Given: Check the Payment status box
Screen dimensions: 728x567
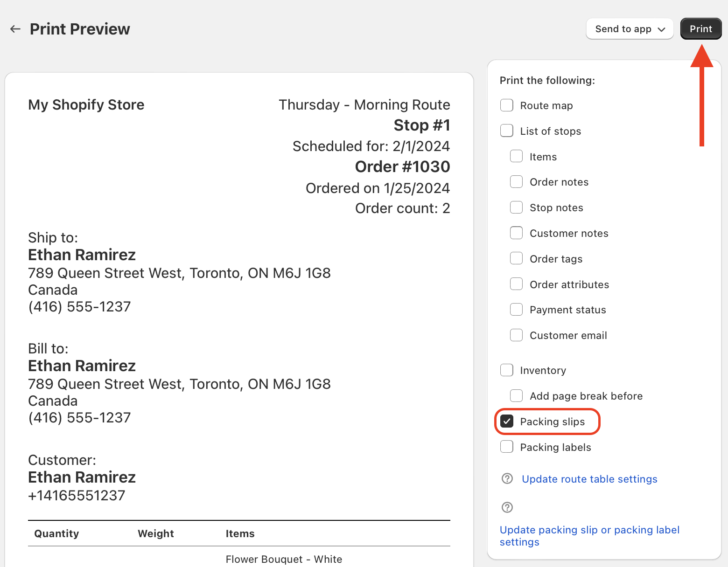Looking at the screenshot, I should pos(516,309).
